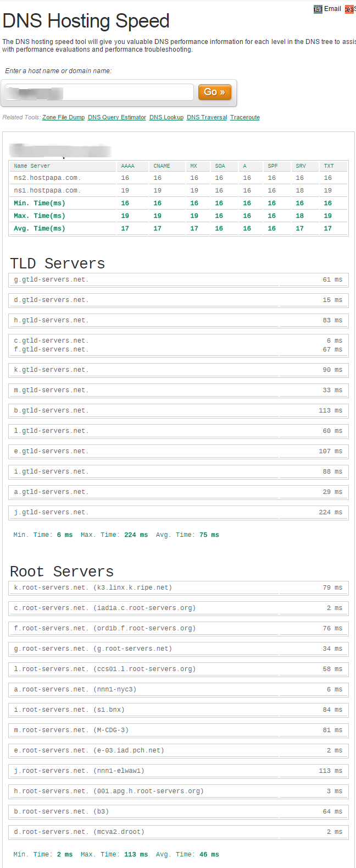Screen dimensions: 356x868
Task: Click the gray Email share icon
Action: click(318, 9)
